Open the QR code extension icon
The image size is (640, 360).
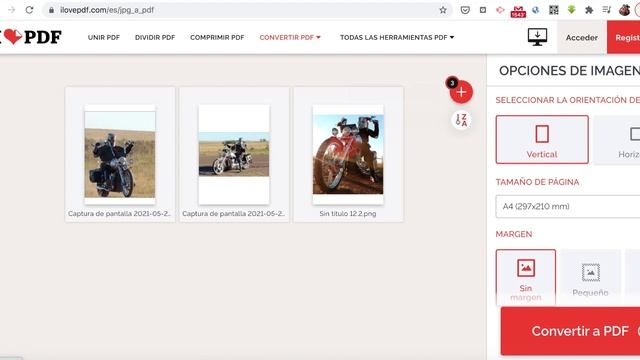tap(553, 10)
